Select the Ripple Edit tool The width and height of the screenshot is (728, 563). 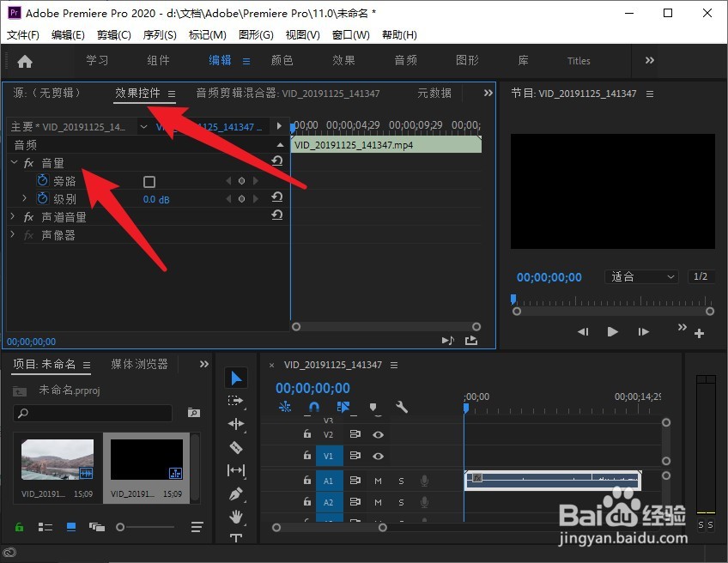pyautogui.click(x=236, y=424)
